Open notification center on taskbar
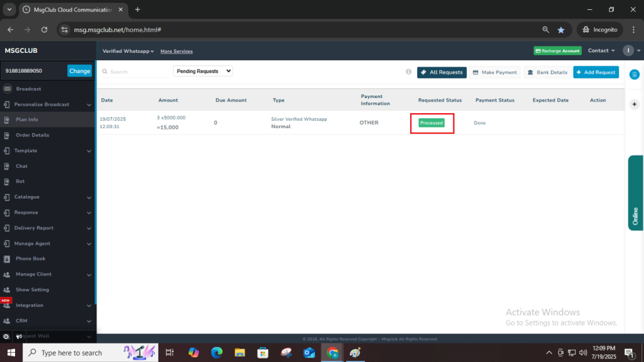Screen dimensions: 644x362 coord(630,353)
